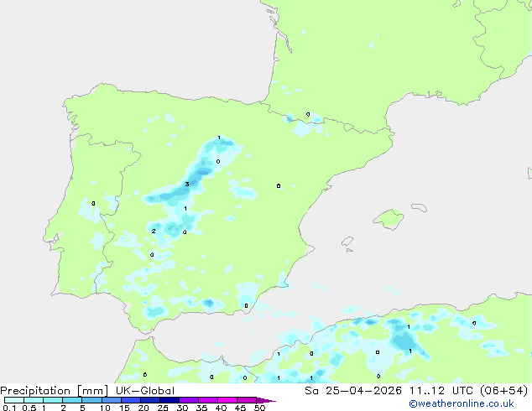Select the 0.1–0.5 mm legend color swatch

14,400
